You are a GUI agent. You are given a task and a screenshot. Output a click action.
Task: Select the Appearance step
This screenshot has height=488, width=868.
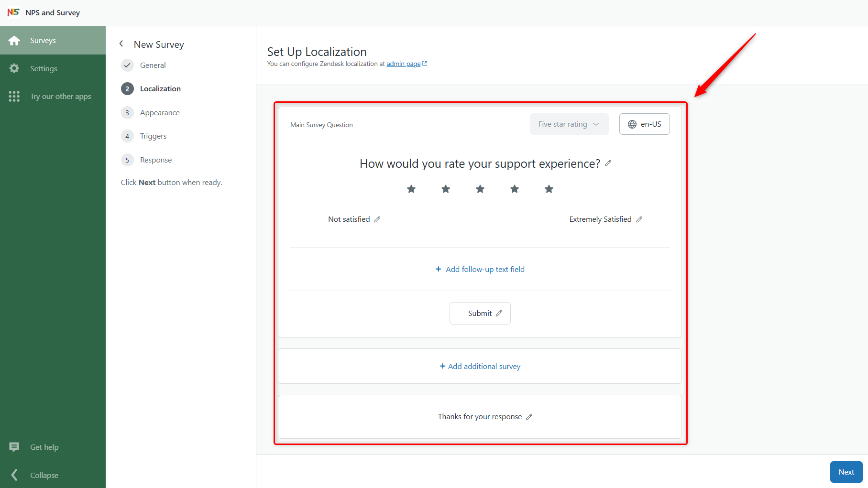pos(160,112)
